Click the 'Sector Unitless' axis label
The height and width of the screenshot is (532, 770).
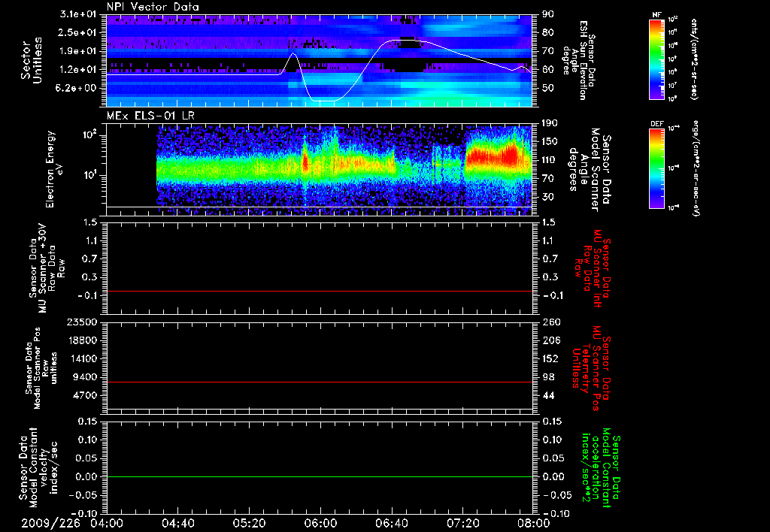(32, 60)
